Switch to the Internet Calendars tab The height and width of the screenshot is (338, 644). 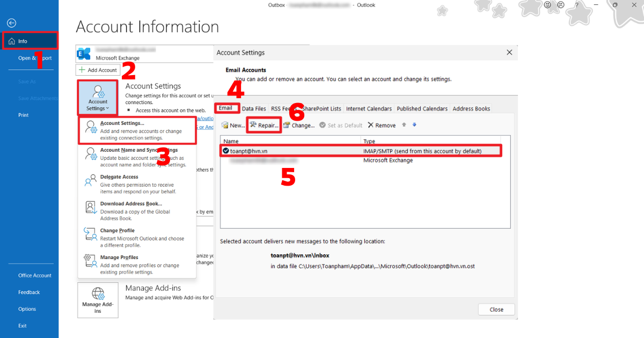pyautogui.click(x=369, y=108)
